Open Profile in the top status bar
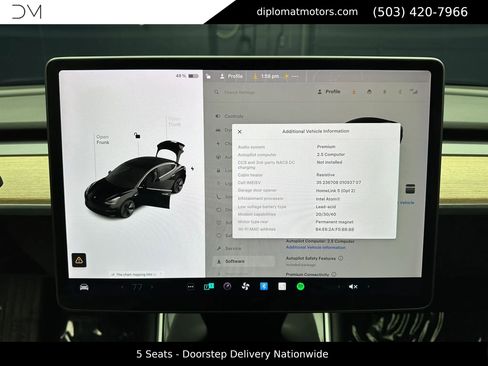488x366 pixels. click(231, 76)
